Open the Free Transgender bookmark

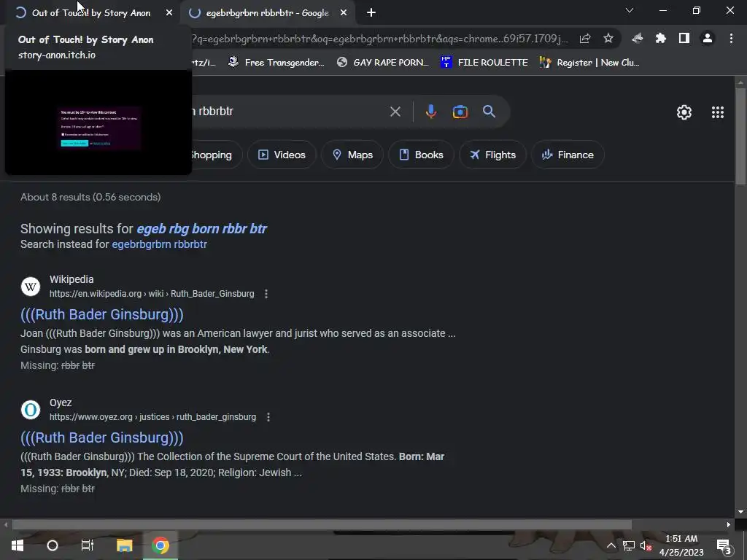276,63
